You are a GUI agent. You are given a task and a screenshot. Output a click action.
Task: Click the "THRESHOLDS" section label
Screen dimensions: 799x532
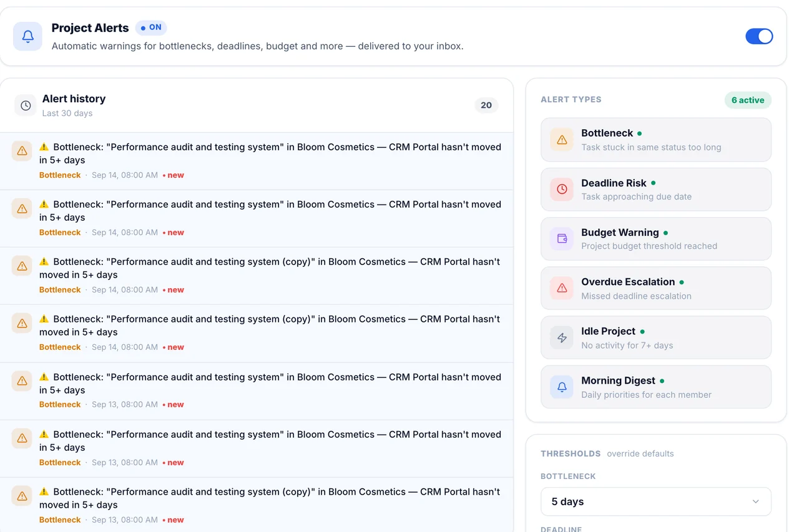[571, 453]
